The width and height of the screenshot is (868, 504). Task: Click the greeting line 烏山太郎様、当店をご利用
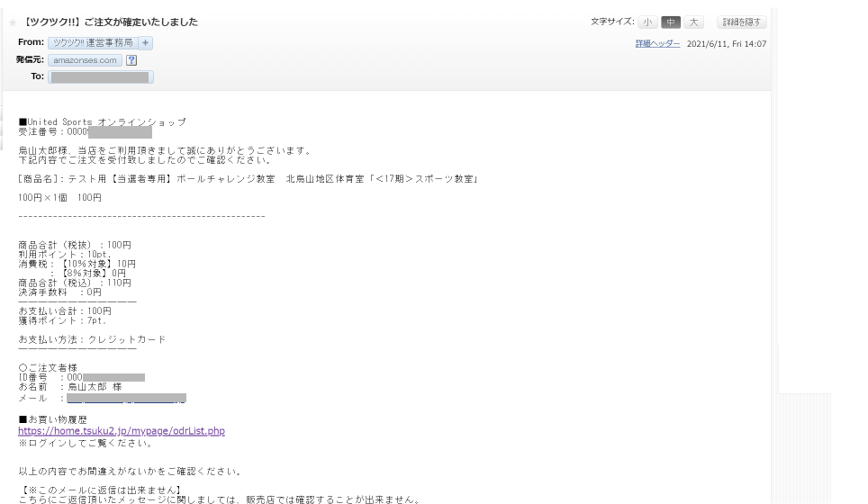pos(165,150)
